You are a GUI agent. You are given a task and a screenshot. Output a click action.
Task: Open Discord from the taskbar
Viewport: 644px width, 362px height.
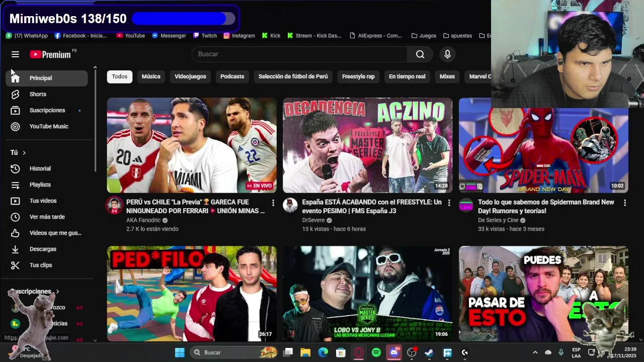pyautogui.click(x=393, y=352)
